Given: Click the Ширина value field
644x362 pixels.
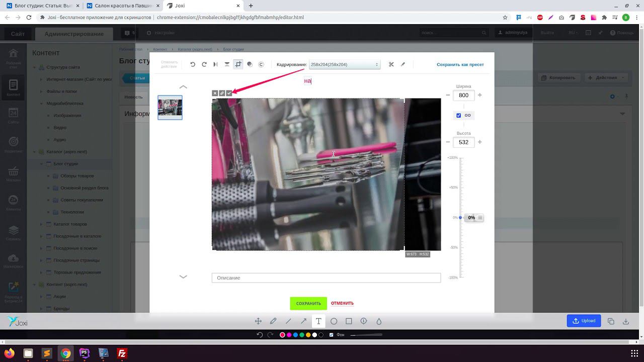Looking at the screenshot, I should [463, 95].
